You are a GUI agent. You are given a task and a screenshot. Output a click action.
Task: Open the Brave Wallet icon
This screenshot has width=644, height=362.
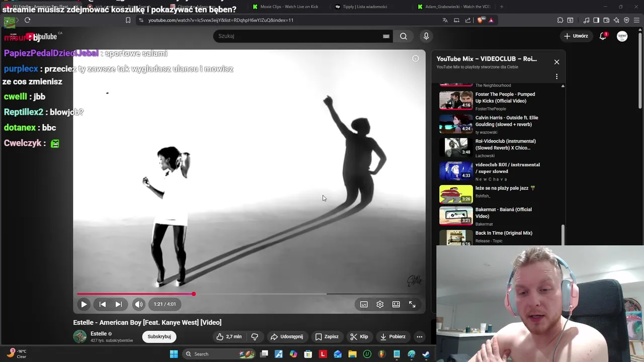point(606,20)
